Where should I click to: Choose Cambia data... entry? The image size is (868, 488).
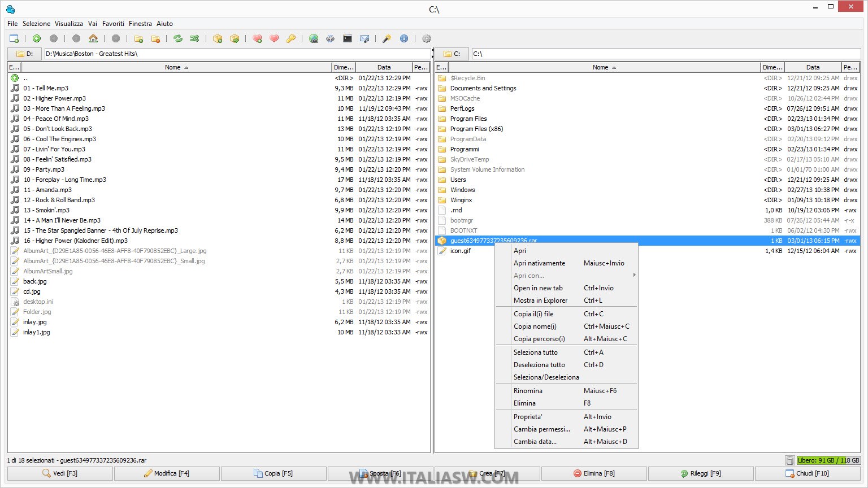click(566, 442)
